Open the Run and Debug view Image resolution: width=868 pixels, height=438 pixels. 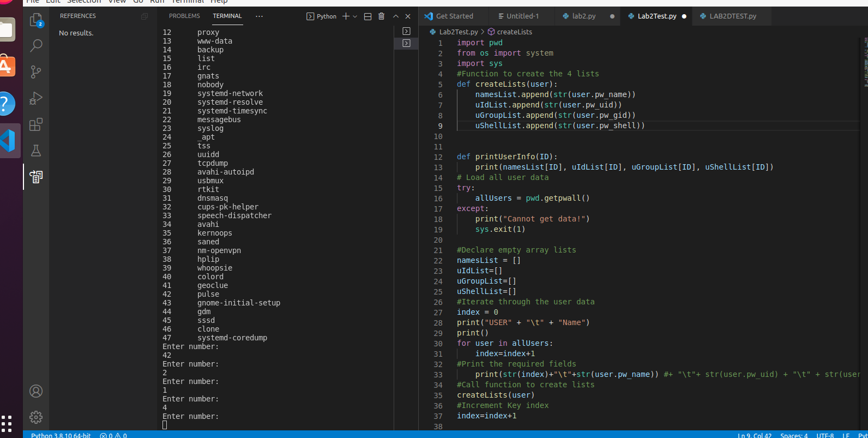(x=36, y=98)
